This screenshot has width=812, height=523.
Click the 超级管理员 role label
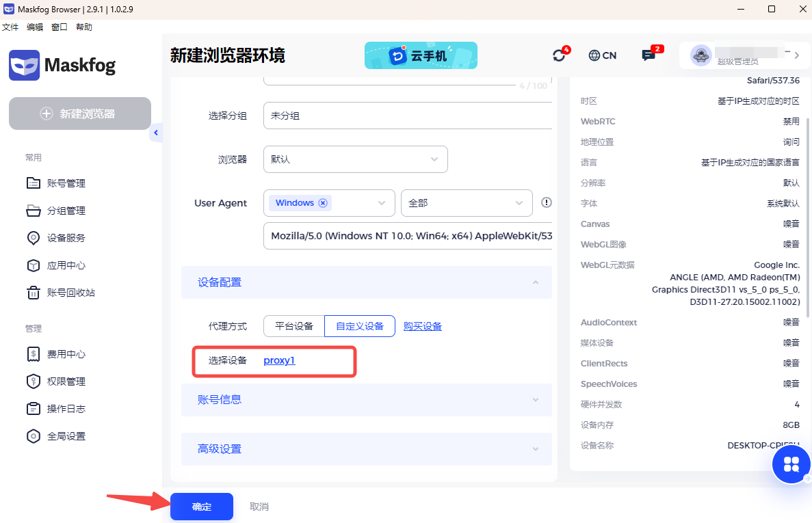pyautogui.click(x=737, y=62)
